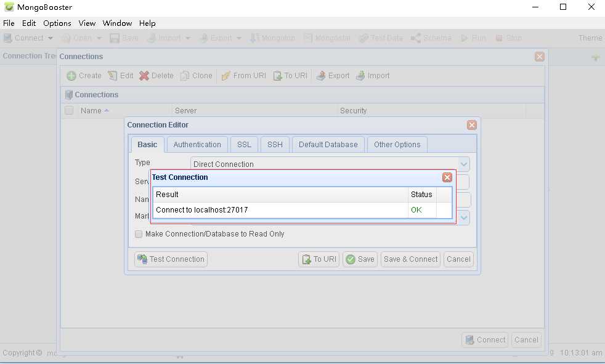The height and width of the screenshot is (364, 605).
Task: Switch to the Authentication tab
Action: point(197,145)
